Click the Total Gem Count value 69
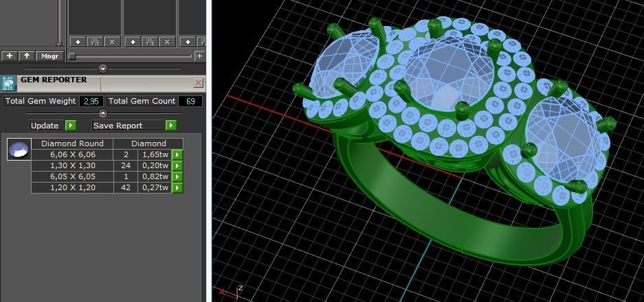The image size is (644, 302). (190, 101)
